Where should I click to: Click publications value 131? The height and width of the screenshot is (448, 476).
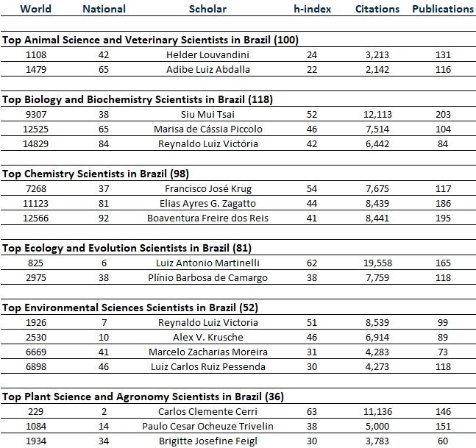coord(443,54)
